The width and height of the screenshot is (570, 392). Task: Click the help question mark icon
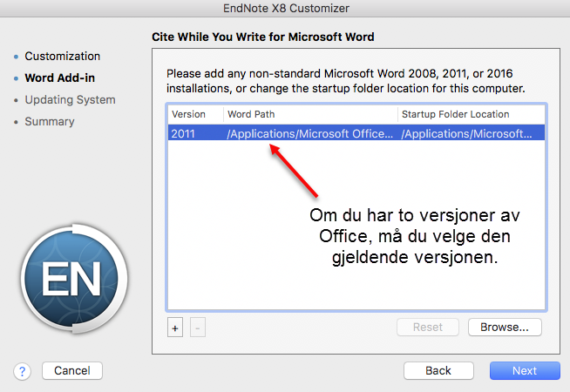[24, 371]
